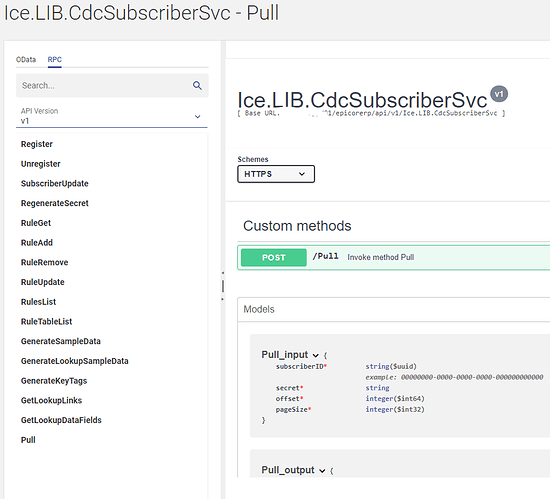Select GetLookupDataFields method
This screenshot has height=499, width=550.
point(61,420)
